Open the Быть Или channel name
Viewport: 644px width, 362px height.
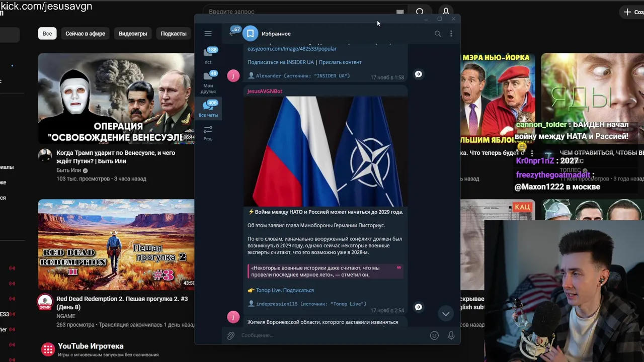pos(68,170)
